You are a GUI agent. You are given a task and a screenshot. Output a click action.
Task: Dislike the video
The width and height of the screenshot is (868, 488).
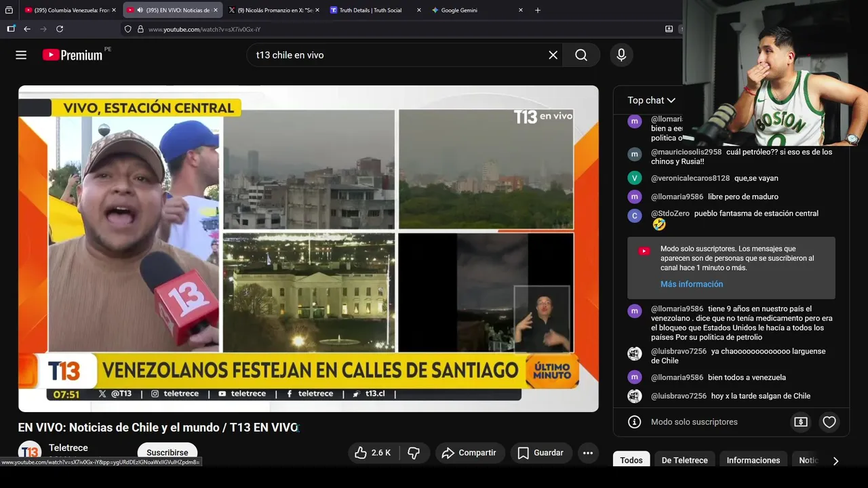(x=414, y=453)
